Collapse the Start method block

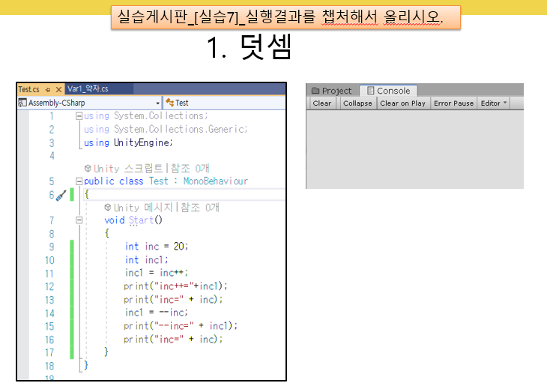tap(79, 220)
